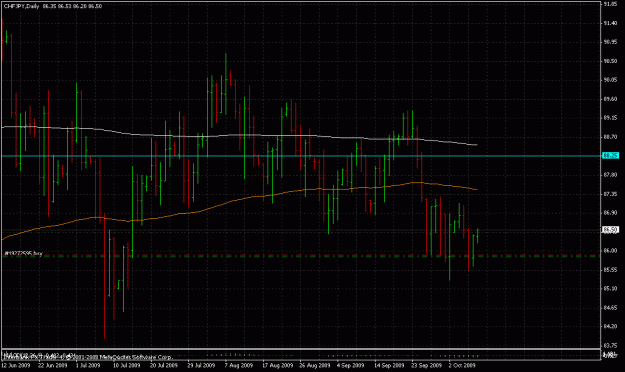Viewport: 625px width, 372px height.
Task: Click the 20 Jul 2009 date label
Action: [x=163, y=365]
